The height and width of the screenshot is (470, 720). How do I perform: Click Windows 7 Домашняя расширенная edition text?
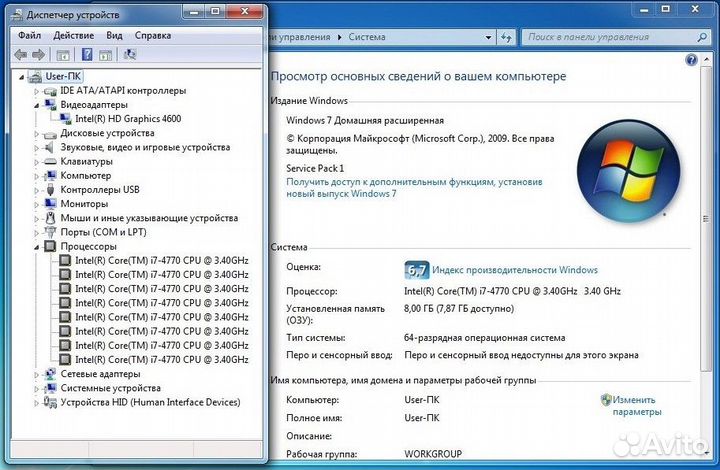365,121
